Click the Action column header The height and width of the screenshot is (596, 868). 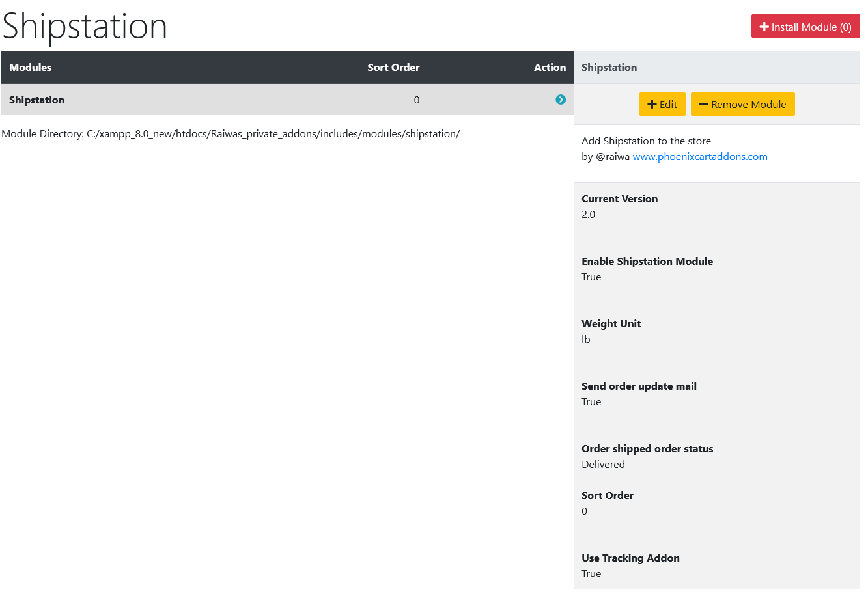[x=550, y=67]
